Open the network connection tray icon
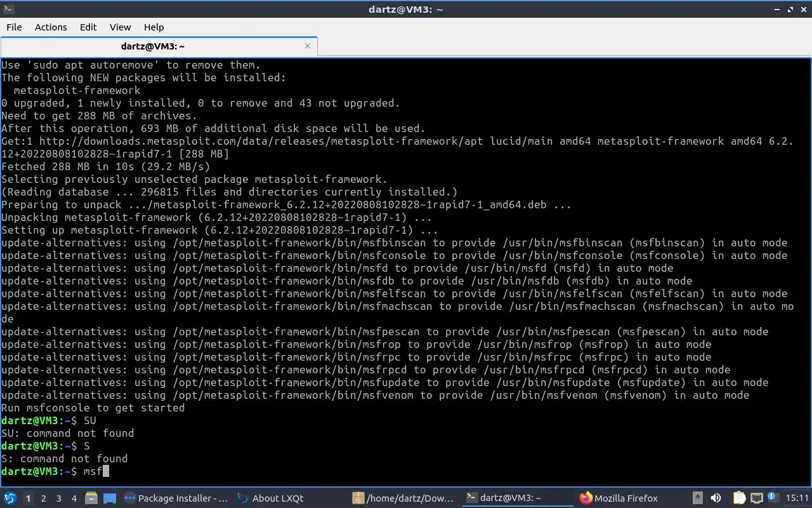Screen dimensions: 812x508 click(756, 498)
